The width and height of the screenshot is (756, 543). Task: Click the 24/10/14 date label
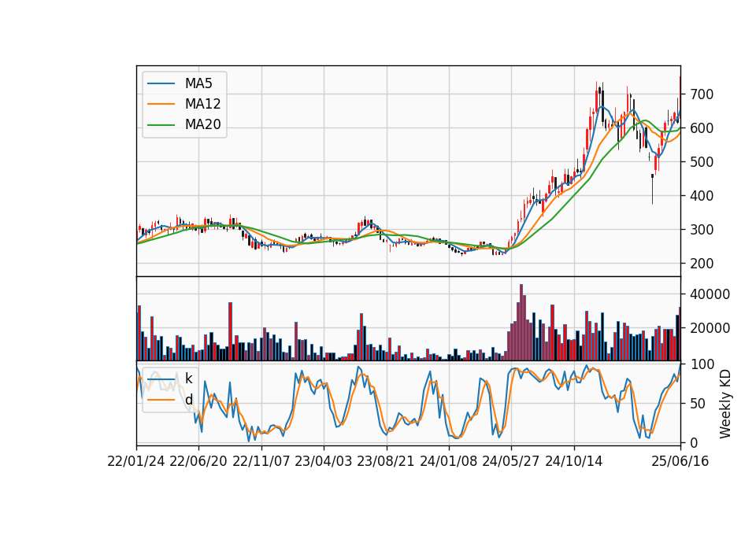(574, 461)
